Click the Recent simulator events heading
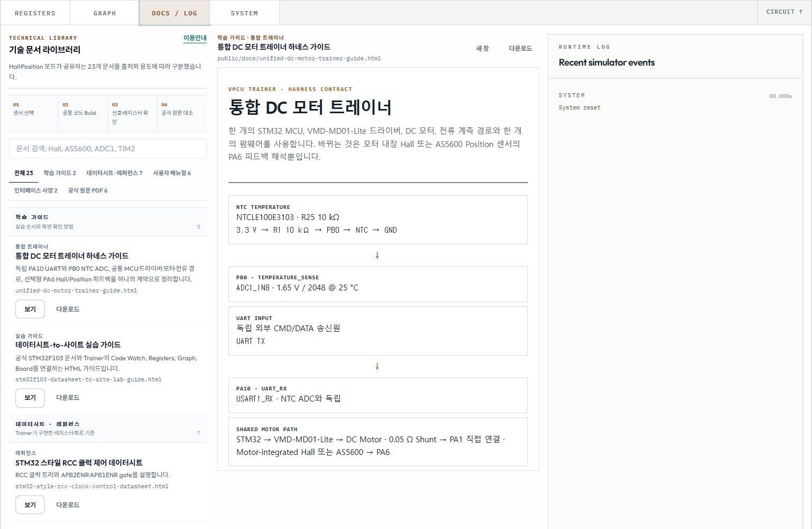This screenshot has width=812, height=529. point(607,62)
